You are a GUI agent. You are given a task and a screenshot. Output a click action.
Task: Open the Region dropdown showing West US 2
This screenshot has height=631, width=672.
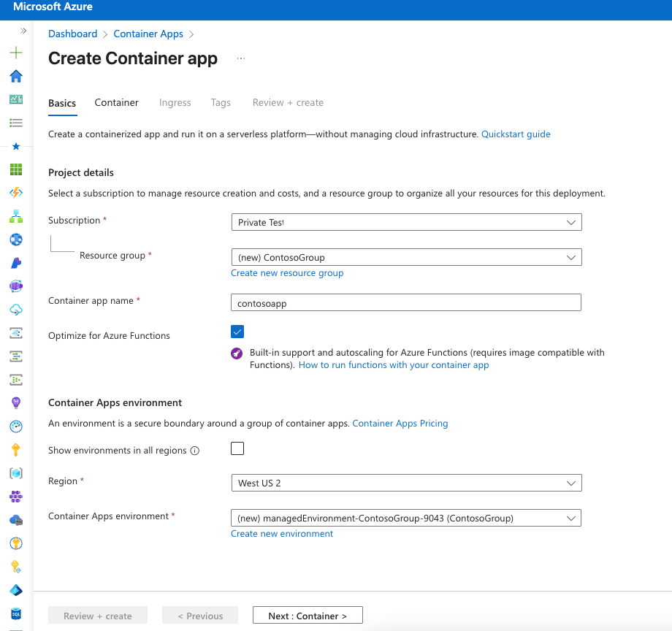coord(406,483)
